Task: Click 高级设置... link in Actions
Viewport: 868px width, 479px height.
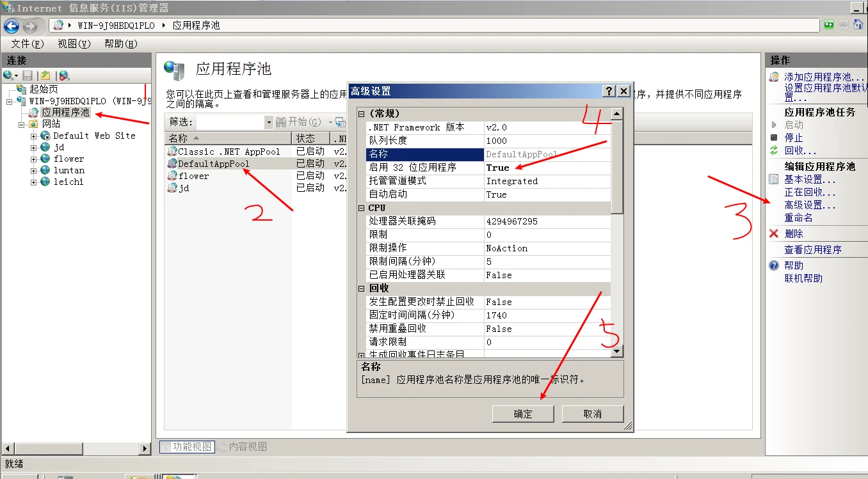Action: 810,205
